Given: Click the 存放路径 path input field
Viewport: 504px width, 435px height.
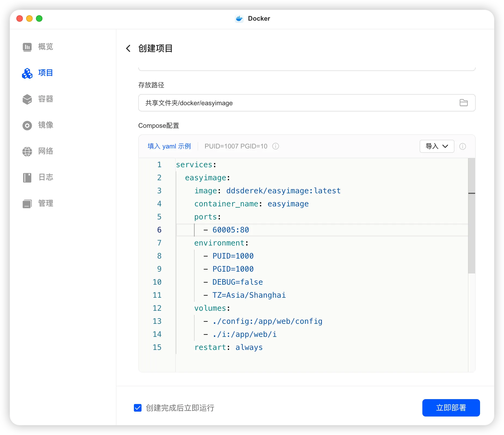Looking at the screenshot, I should (307, 103).
